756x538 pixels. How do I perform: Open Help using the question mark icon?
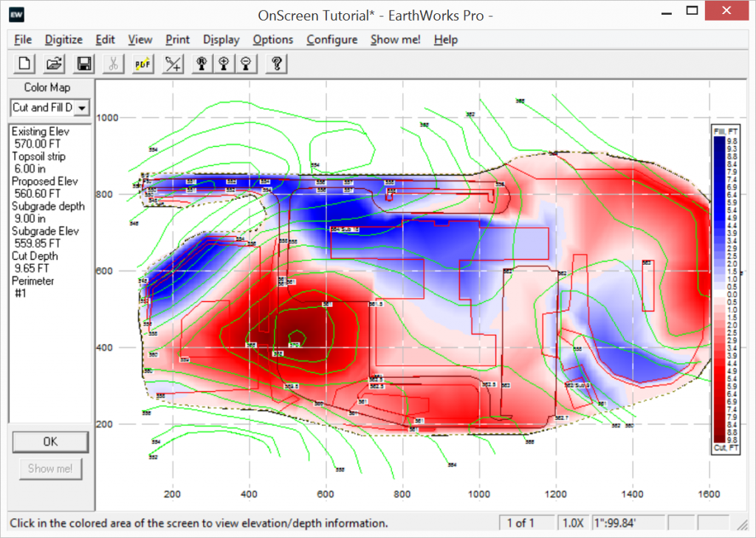pos(275,63)
